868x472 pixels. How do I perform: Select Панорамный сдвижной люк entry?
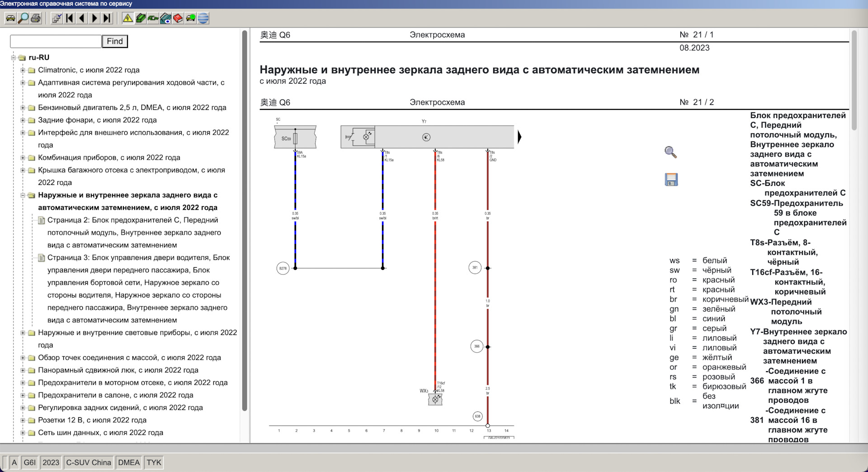[x=118, y=370]
